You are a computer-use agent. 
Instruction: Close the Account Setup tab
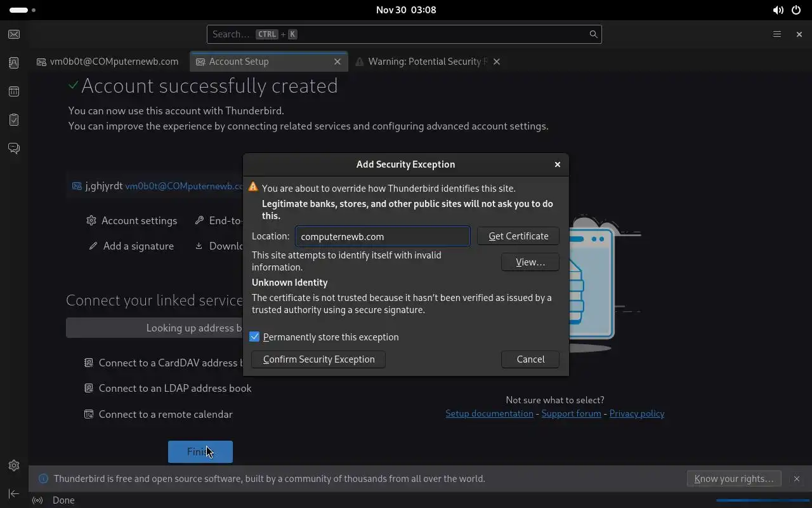337,62
